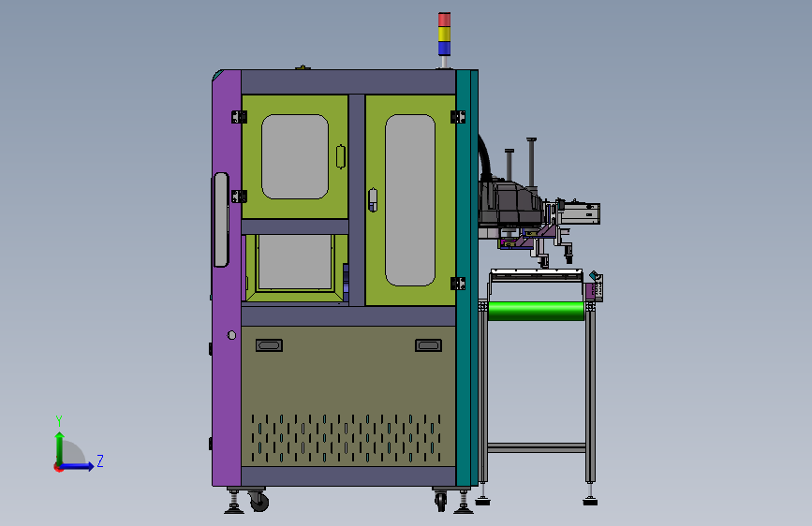
Task: Select the small lower-left viewing window
Action: (295, 262)
